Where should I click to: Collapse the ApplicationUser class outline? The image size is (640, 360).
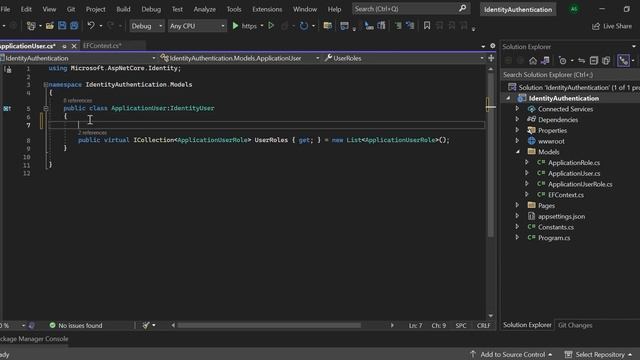point(46,108)
